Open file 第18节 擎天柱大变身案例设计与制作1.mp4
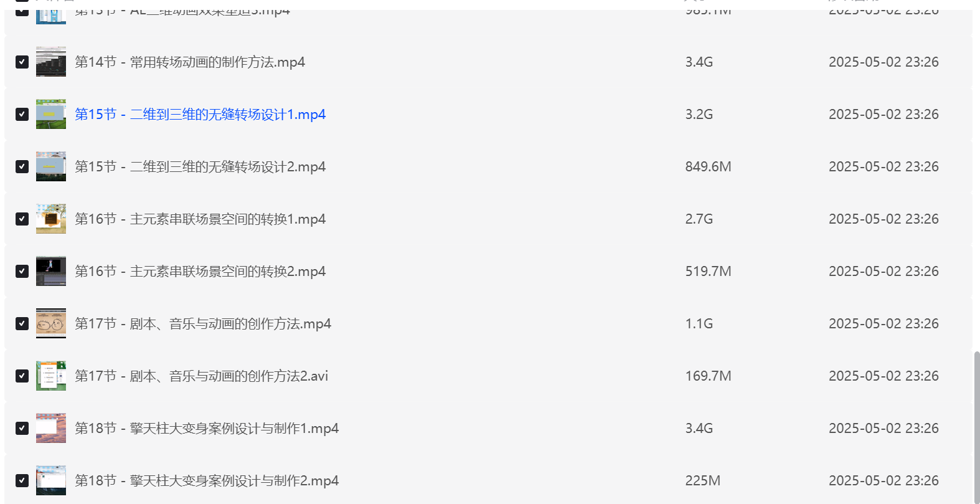Viewport: 980px width, 504px height. 207,428
